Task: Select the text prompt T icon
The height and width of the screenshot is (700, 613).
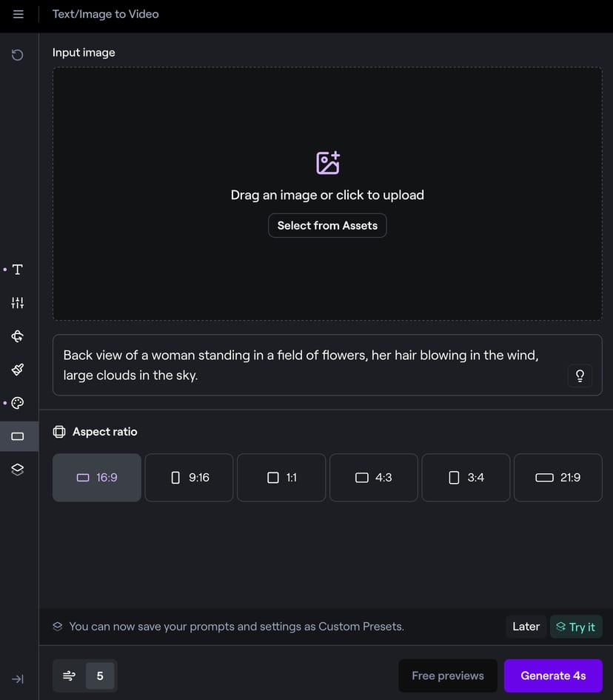Action: coord(18,270)
